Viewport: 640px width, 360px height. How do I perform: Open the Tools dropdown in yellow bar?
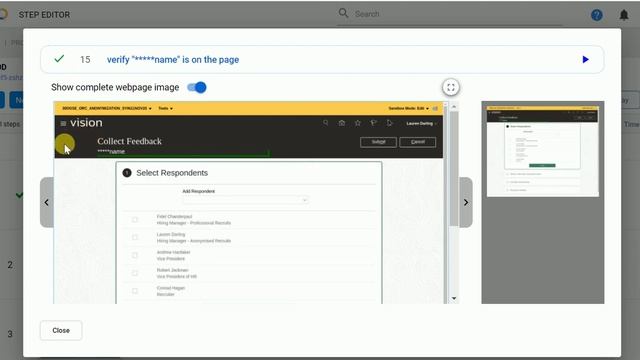pyautogui.click(x=165, y=109)
